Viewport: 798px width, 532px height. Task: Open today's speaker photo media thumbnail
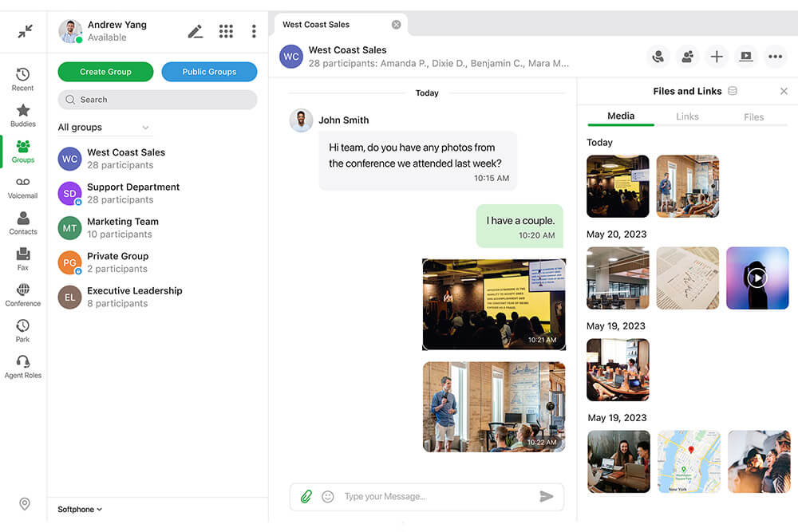(688, 186)
